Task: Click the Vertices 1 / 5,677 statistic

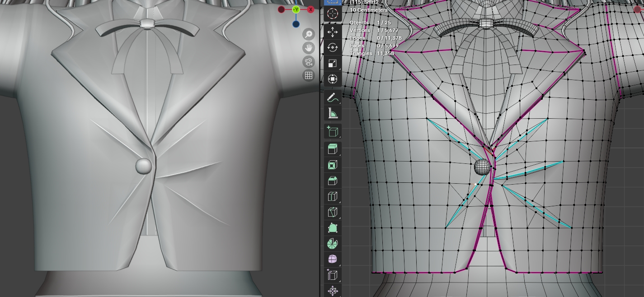Action: [x=374, y=30]
